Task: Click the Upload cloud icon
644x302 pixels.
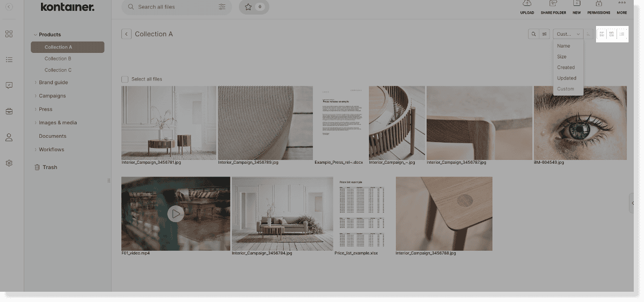Action: pyautogui.click(x=527, y=4)
